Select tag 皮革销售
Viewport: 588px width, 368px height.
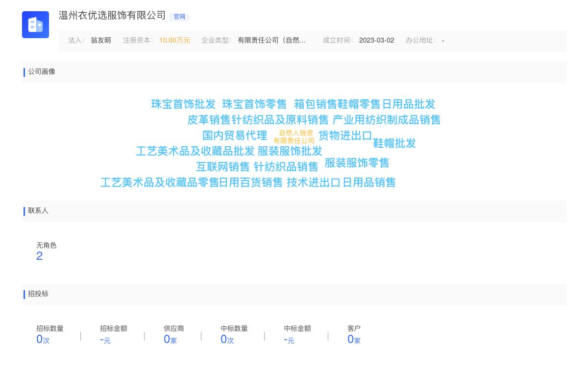pos(209,120)
